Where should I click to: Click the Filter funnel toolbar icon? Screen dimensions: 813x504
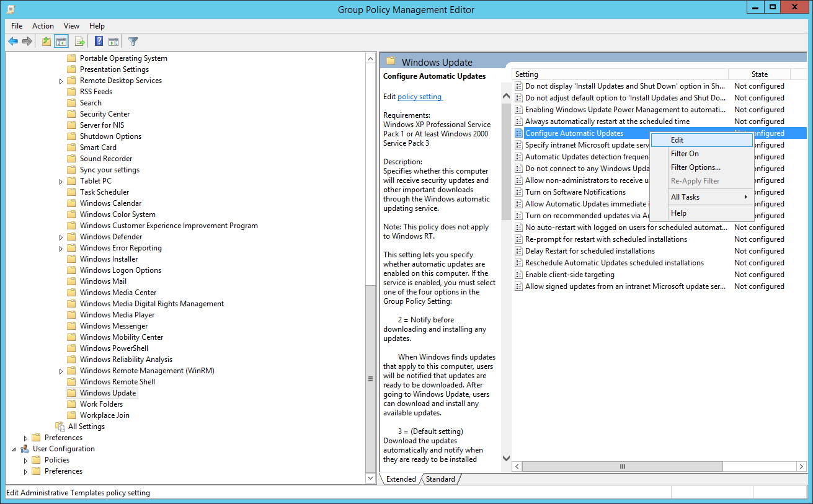click(x=133, y=42)
